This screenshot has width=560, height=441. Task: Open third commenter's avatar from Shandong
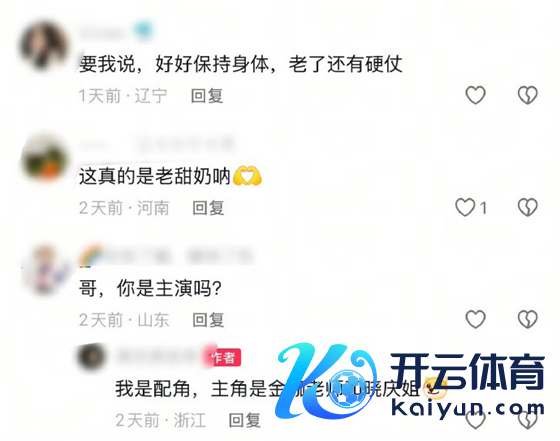[x=44, y=270]
